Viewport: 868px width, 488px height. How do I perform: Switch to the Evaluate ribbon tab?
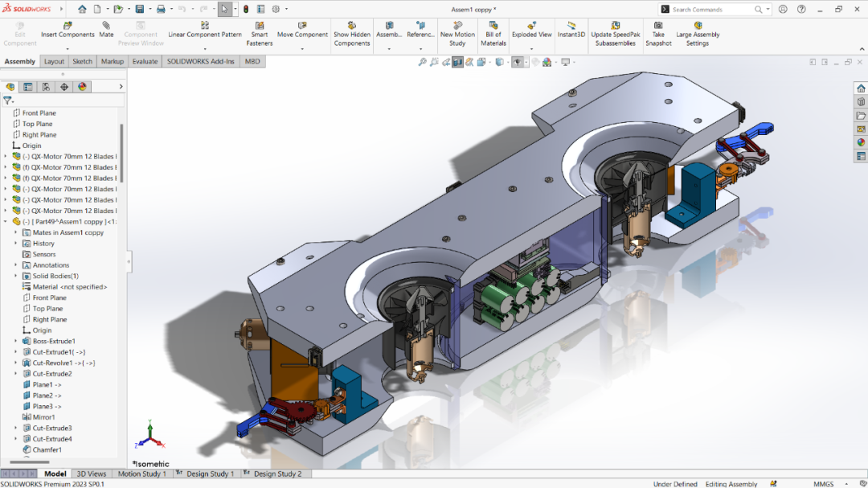pyautogui.click(x=145, y=61)
